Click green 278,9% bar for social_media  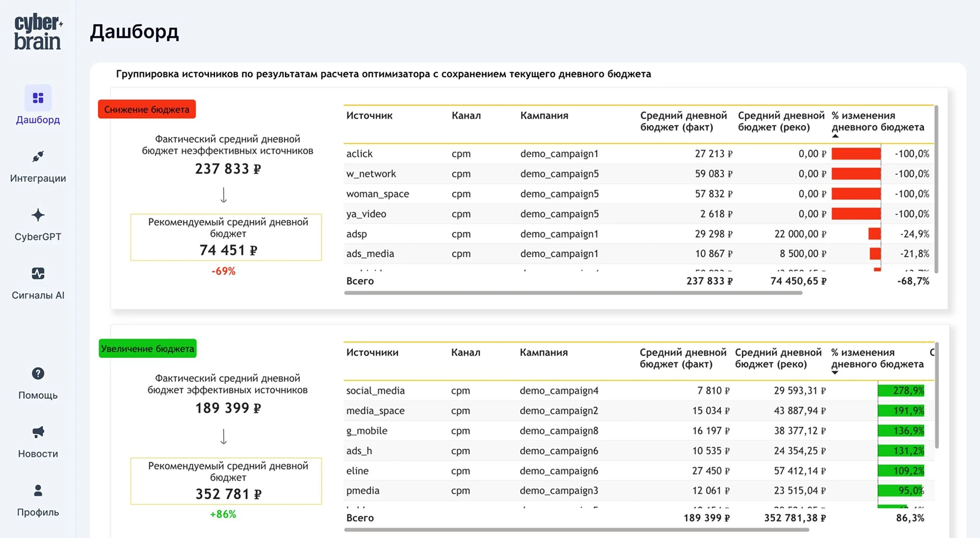[900, 391]
